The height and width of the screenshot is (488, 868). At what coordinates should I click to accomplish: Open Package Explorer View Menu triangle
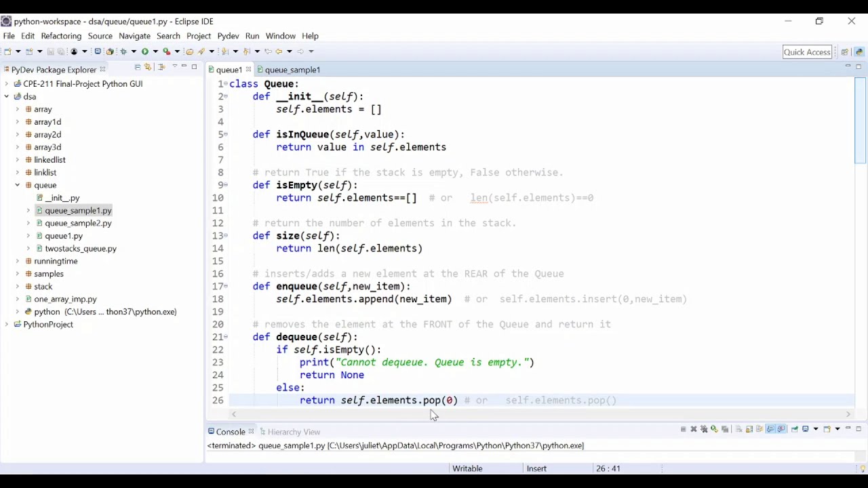pos(174,66)
